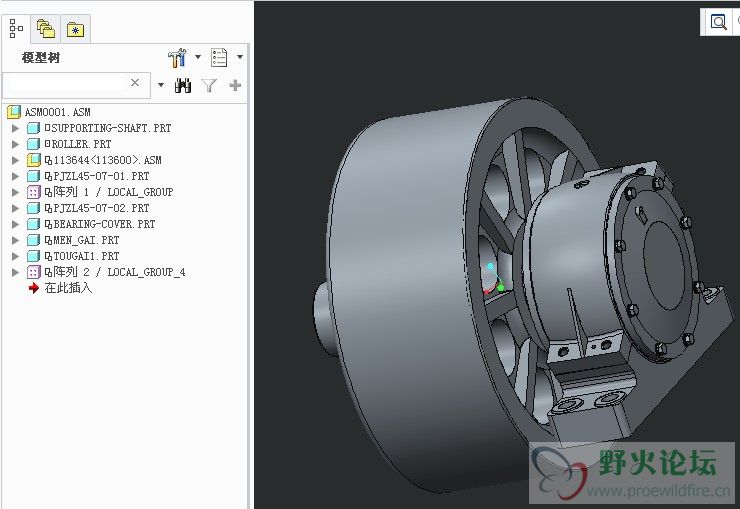Expand 阵列 2 / LOCAL_GROUP_4 node
The height and width of the screenshot is (509, 740).
point(15,272)
